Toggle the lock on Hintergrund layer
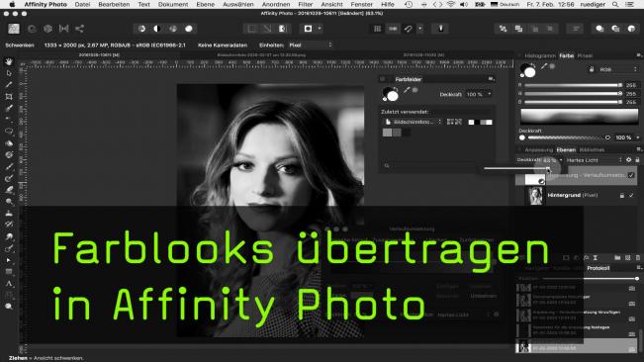Image resolution: width=644 pixels, height=362 pixels. click(622, 196)
